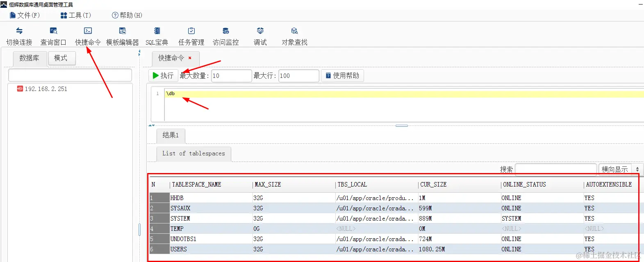Select the UNDOTBS1 tablespace cell
The height and width of the screenshot is (262, 644).
(211, 239)
